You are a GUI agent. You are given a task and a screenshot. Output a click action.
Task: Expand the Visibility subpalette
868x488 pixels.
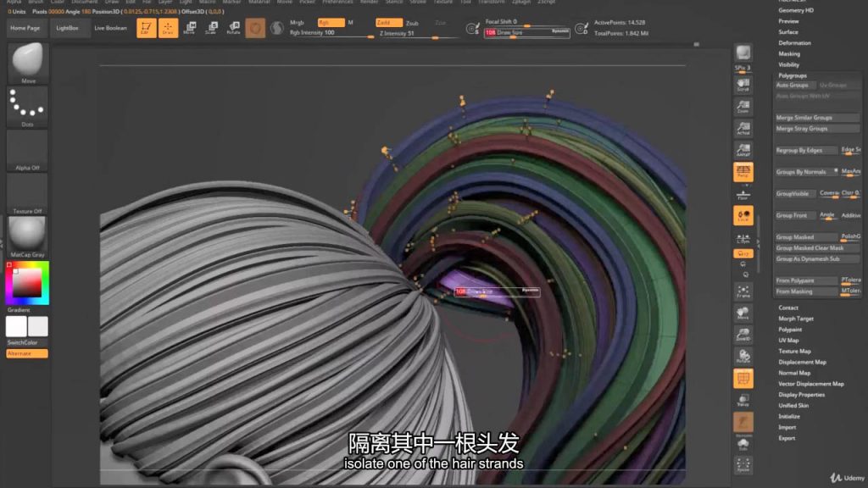pos(789,64)
